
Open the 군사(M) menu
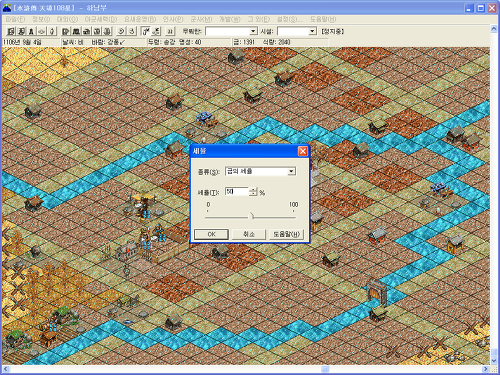pyautogui.click(x=201, y=19)
